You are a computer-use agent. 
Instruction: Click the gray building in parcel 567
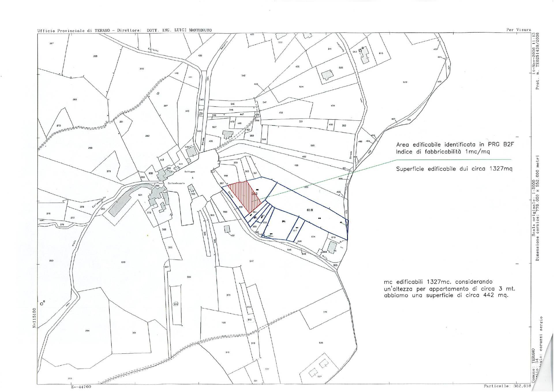tap(228, 135)
